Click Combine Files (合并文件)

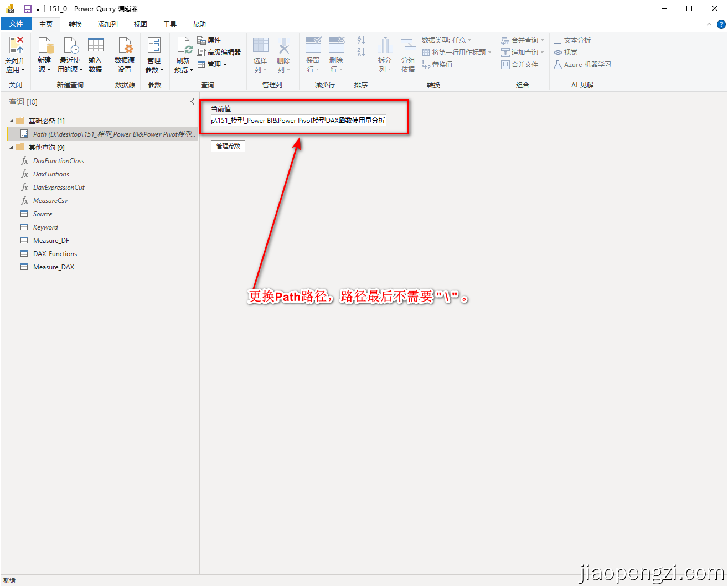click(x=520, y=65)
